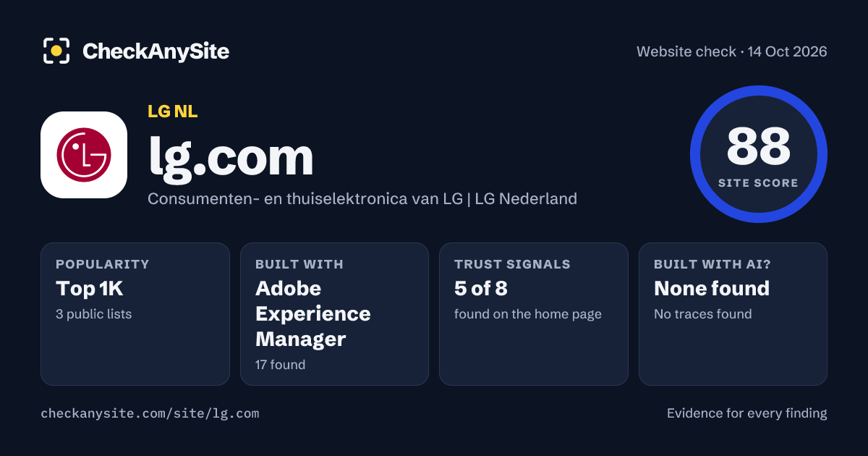Screen dimensions: 868x456
Task: Click the None found value
Action: tap(712, 289)
